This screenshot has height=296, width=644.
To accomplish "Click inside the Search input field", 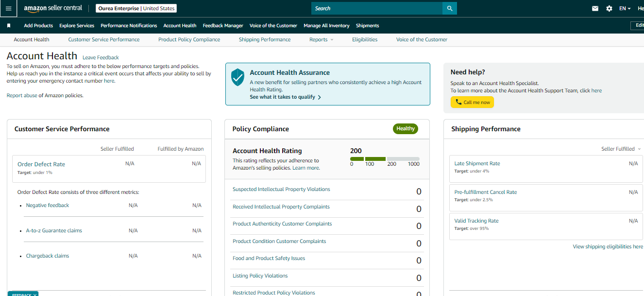I will click(x=377, y=8).
